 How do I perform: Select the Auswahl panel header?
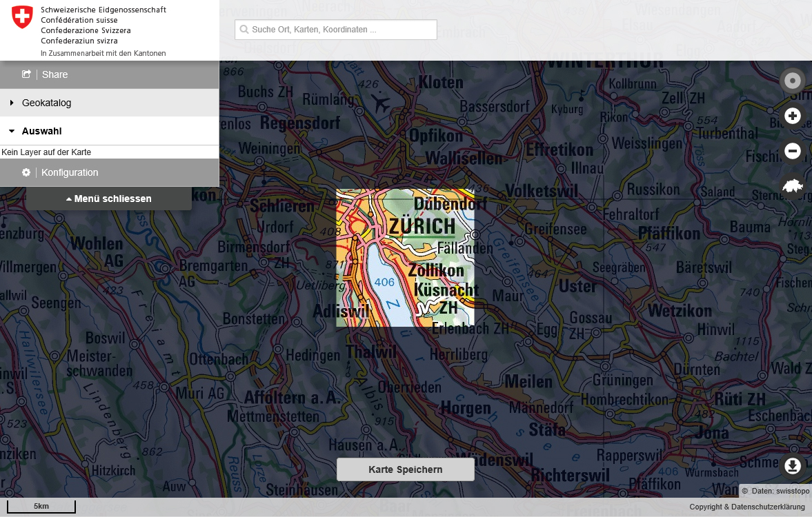coord(109,131)
